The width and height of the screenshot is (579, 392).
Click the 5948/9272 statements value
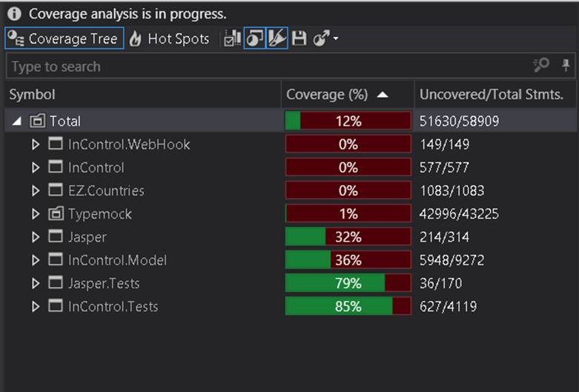pyautogui.click(x=452, y=260)
